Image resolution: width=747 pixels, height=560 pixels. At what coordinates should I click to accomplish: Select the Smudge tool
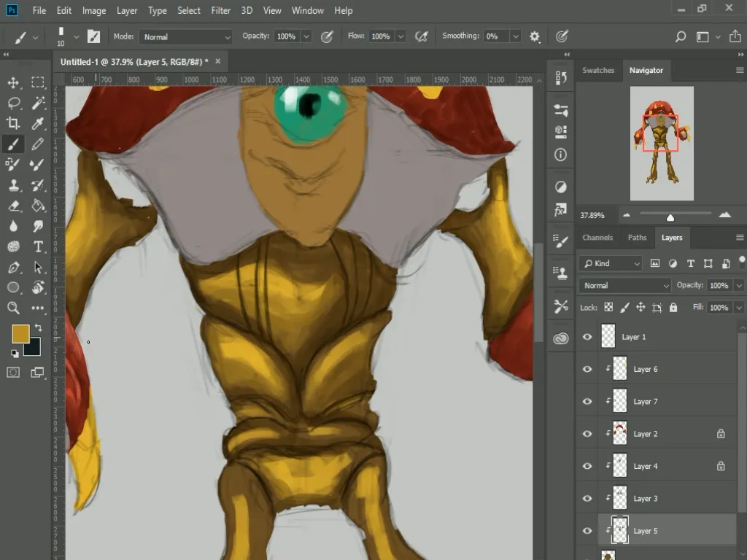[38, 226]
